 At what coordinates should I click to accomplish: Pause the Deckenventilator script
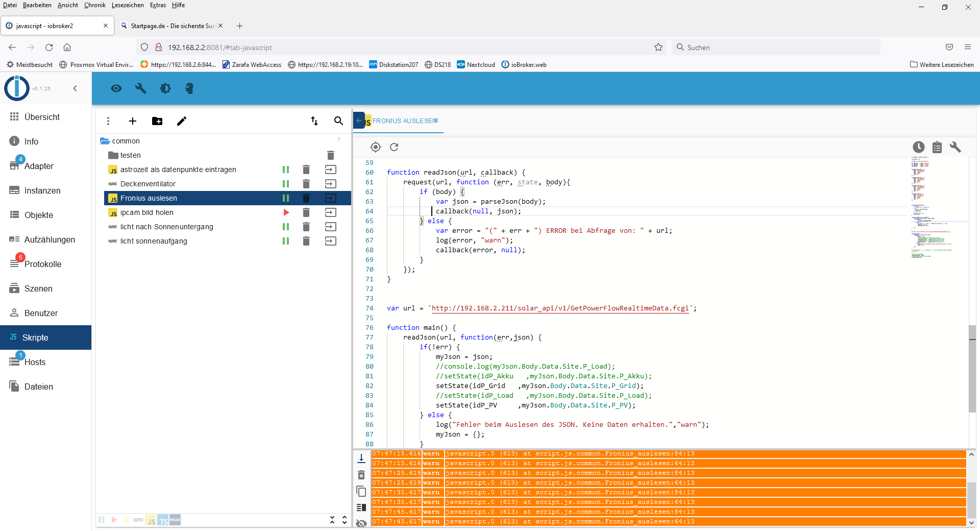pos(286,184)
